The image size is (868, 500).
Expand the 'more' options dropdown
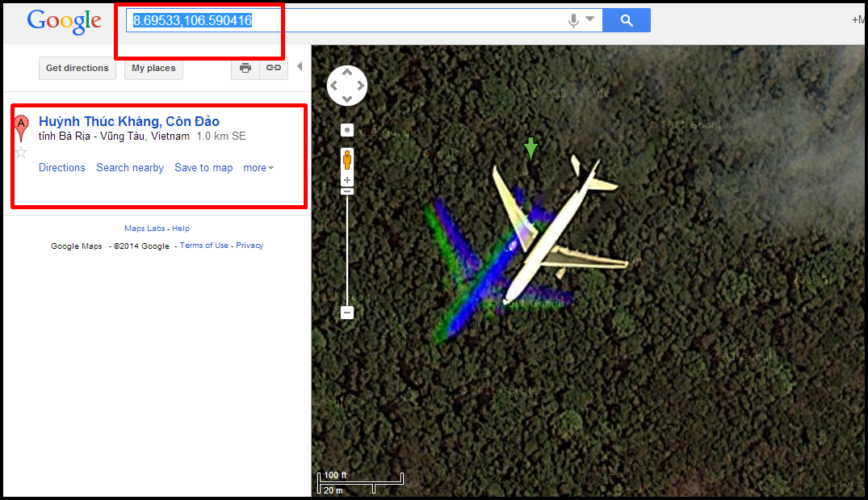click(258, 168)
